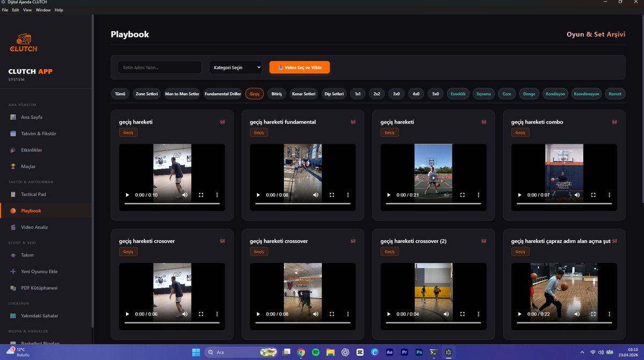
Task: Mute the geçiş hareketi combo video
Action: point(577,195)
